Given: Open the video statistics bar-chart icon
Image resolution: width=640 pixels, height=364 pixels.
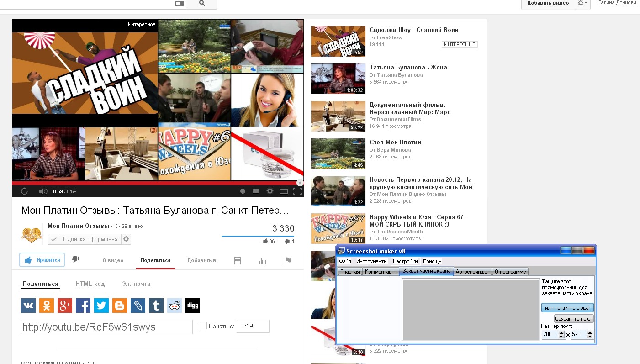Looking at the screenshot, I should click(263, 261).
